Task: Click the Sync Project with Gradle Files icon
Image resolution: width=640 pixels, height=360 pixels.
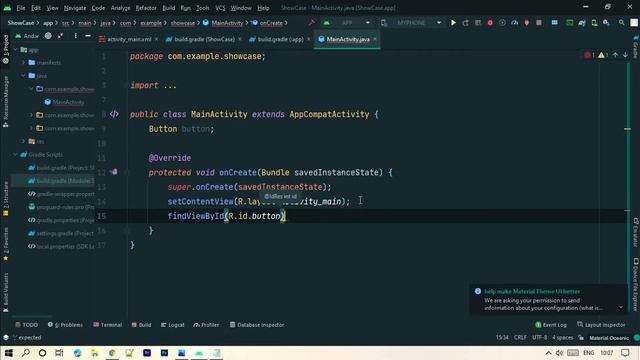Action: pos(582,23)
